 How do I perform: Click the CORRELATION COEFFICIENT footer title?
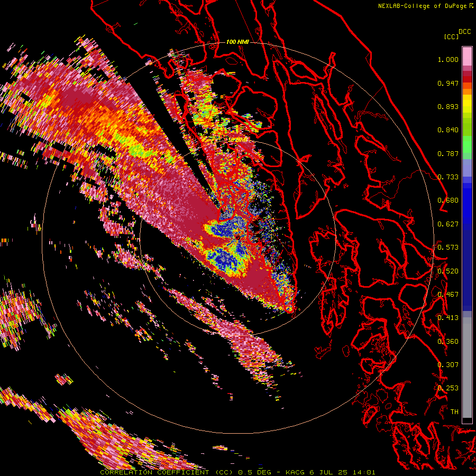pyautogui.click(x=154, y=472)
